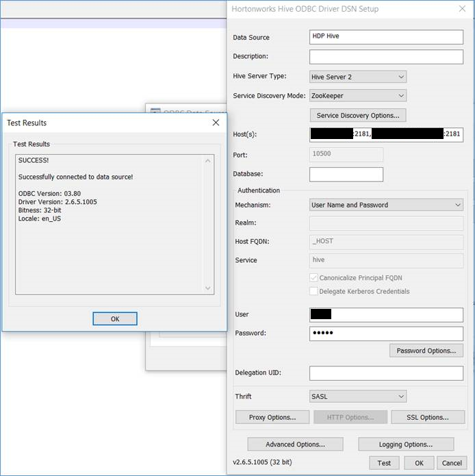Open Logging Options
The width and height of the screenshot is (475, 476).
(406, 444)
